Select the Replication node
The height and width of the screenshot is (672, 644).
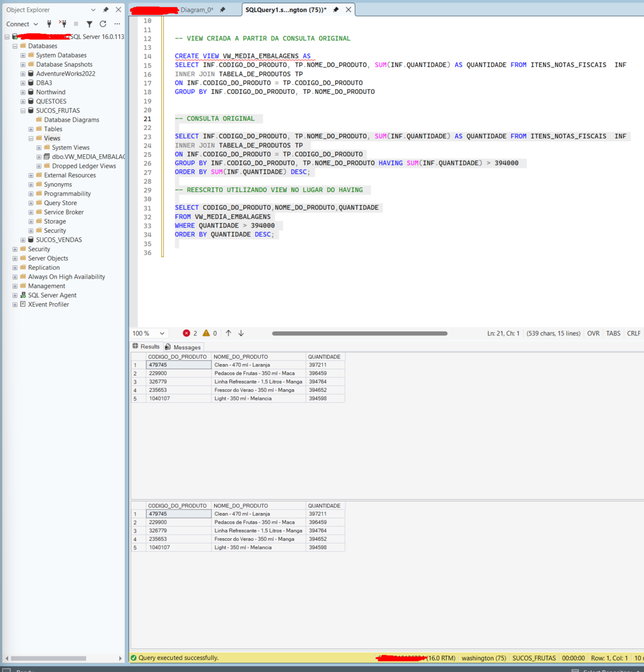click(x=44, y=268)
